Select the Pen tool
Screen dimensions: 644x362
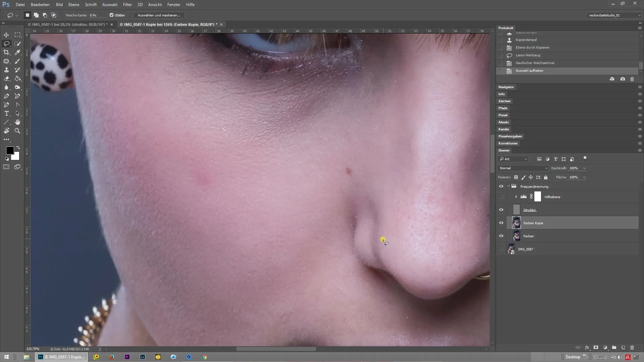[x=6, y=96]
